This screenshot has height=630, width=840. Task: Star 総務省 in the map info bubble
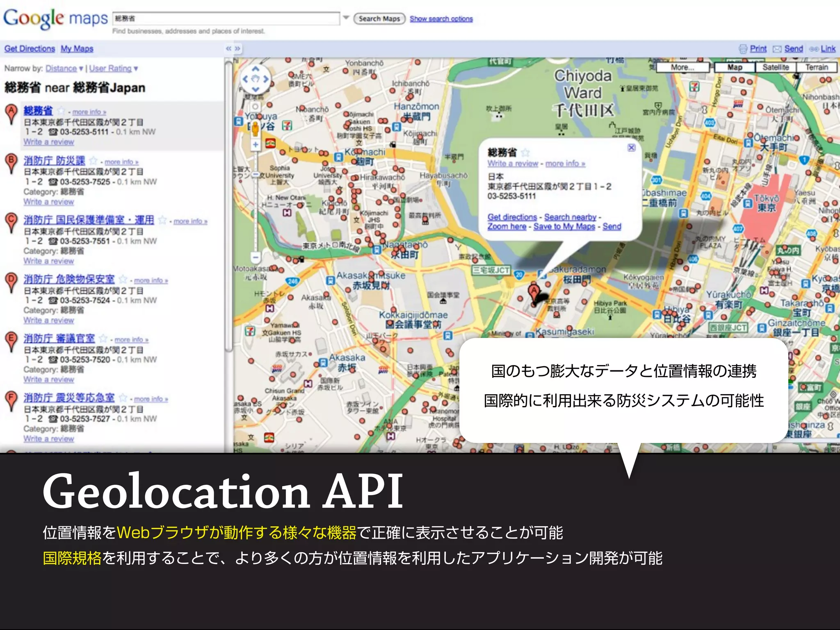tap(525, 153)
